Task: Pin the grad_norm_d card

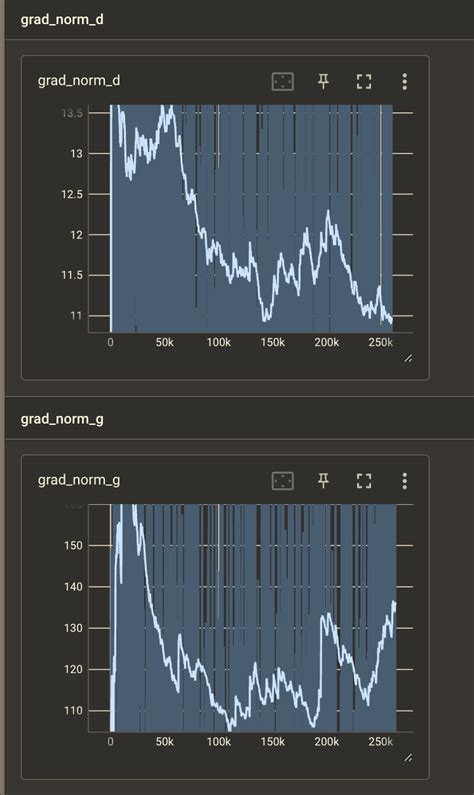Action: [323, 81]
